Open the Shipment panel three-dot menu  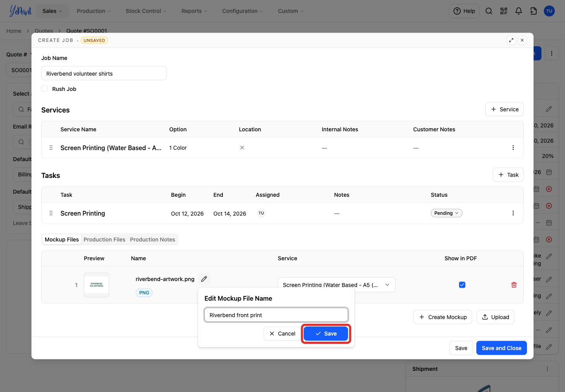point(547,369)
